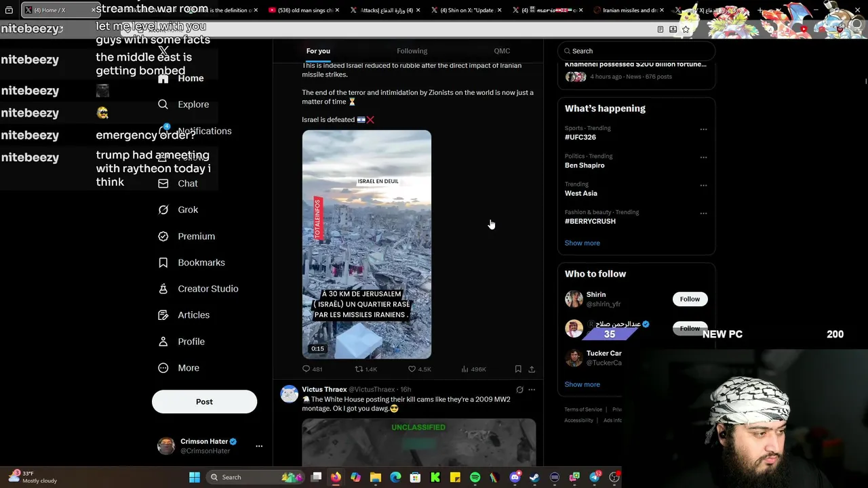Show more trends under What's happening
The height and width of the screenshot is (488, 868).
[582, 243]
